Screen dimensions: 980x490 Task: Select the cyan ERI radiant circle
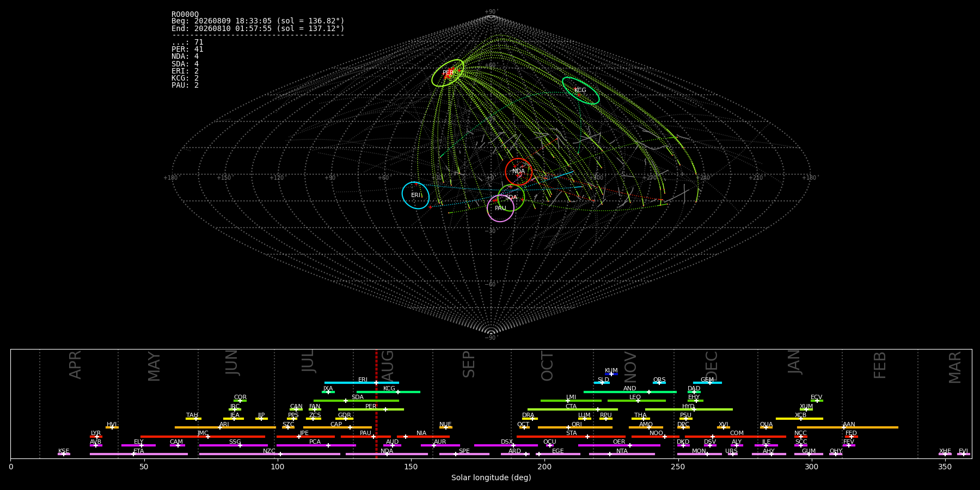click(416, 195)
